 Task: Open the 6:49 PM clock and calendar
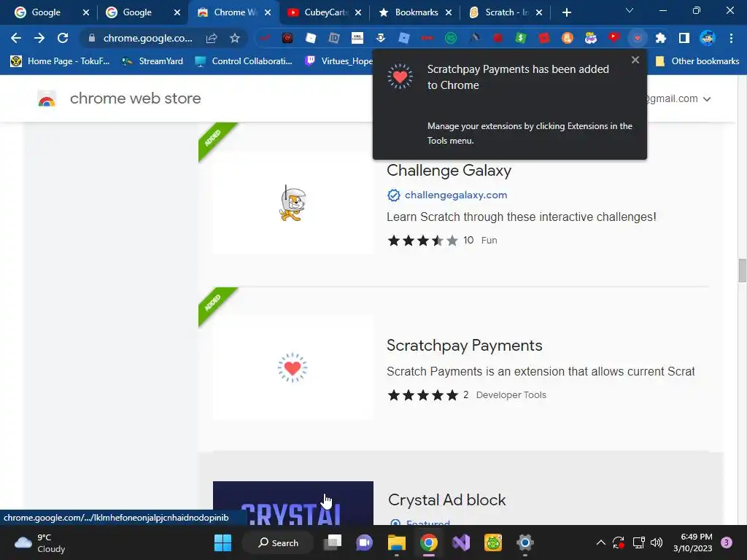[692, 542]
